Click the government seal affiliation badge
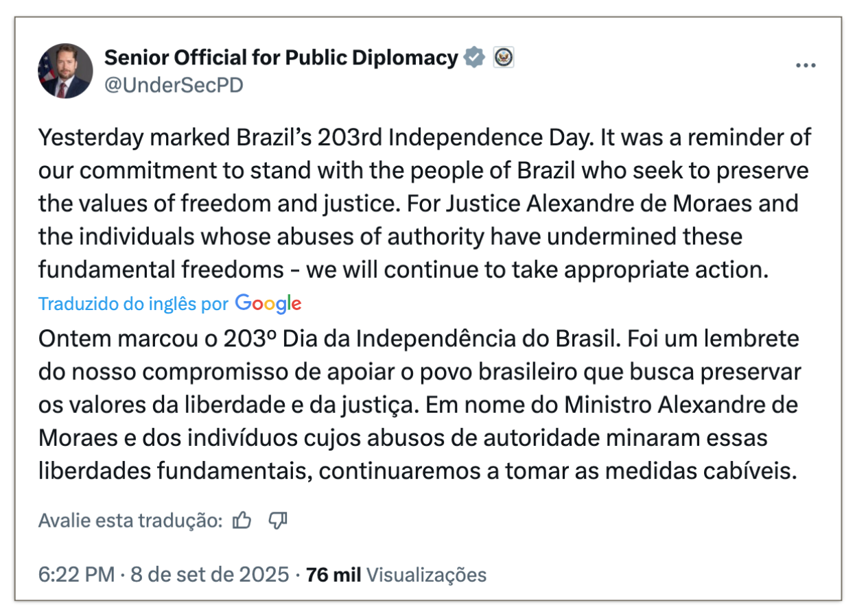Viewport: 855px width, 616px height. coord(504,58)
